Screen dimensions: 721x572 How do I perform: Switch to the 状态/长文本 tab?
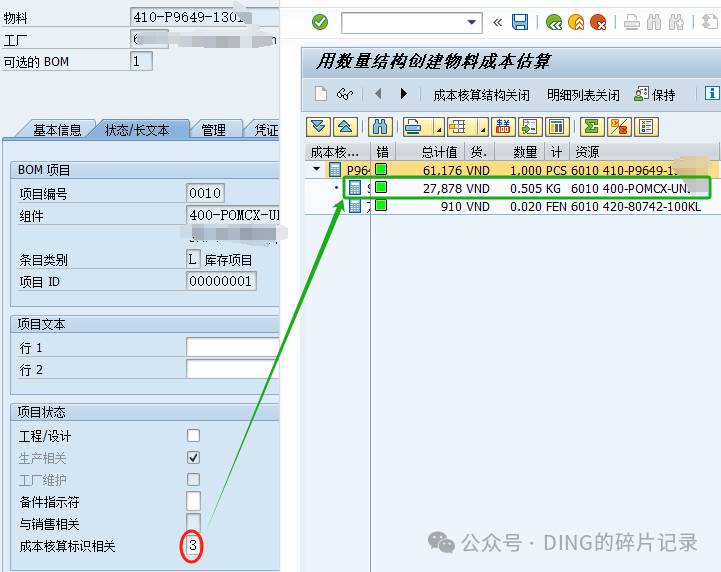[x=137, y=130]
